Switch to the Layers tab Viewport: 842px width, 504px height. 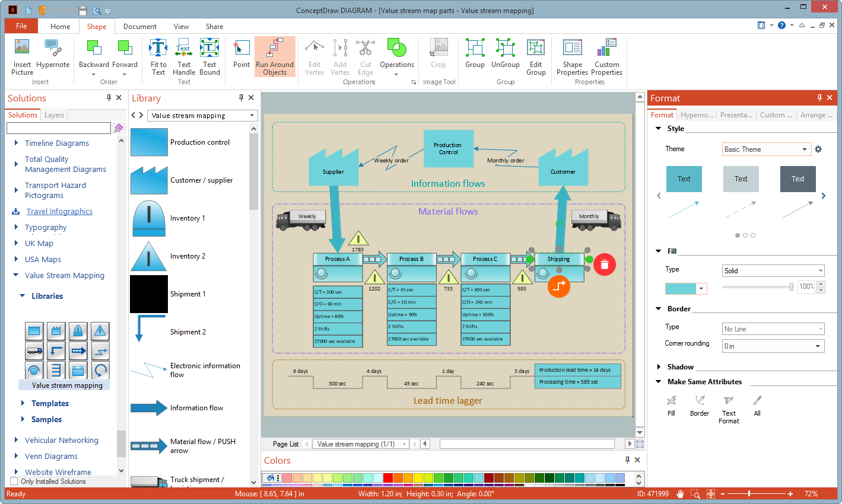point(54,115)
